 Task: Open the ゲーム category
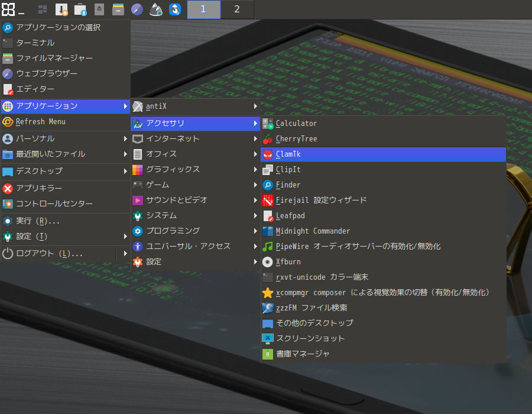pos(196,185)
